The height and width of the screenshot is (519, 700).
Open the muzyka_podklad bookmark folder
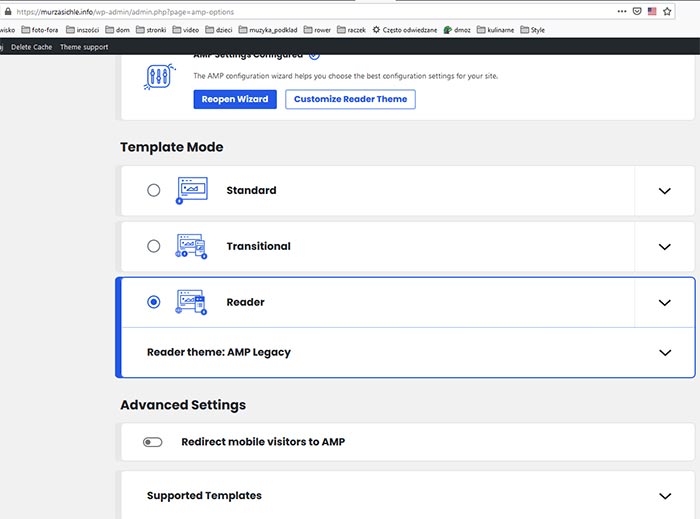pyautogui.click(x=268, y=30)
